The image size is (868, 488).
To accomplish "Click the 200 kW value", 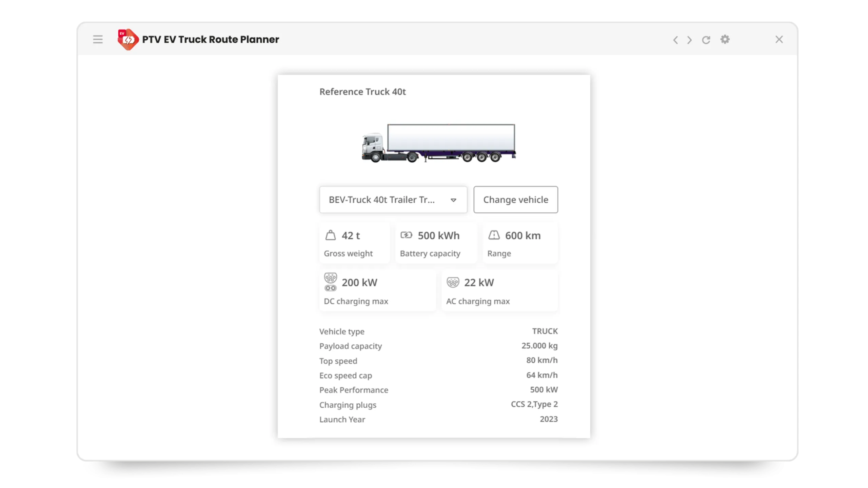I will coord(359,283).
